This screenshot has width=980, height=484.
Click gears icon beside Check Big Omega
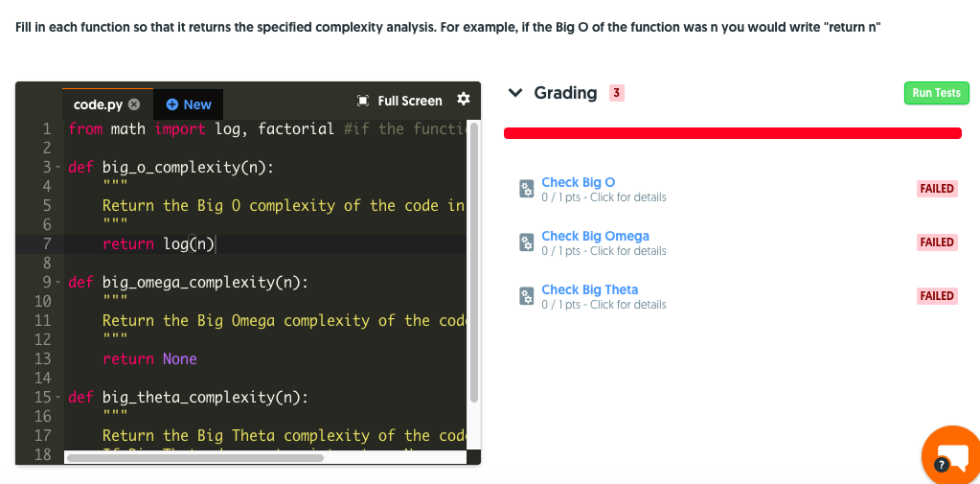pos(527,242)
